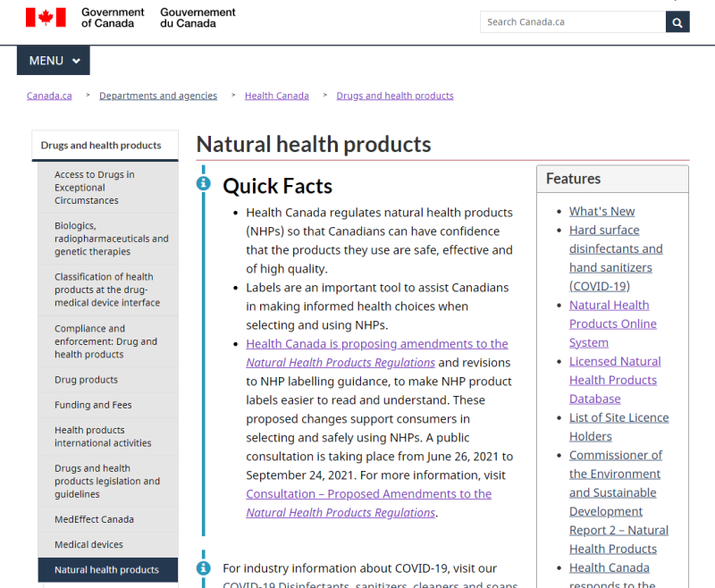Open MedEffect Canada sidebar item

[x=108, y=519]
